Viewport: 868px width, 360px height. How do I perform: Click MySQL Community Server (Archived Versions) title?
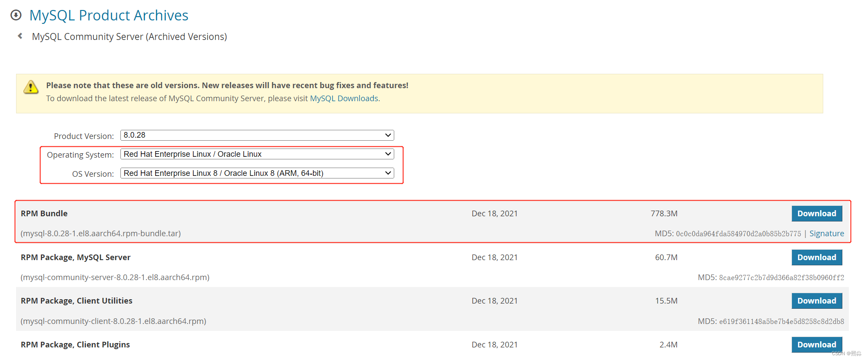coord(130,36)
